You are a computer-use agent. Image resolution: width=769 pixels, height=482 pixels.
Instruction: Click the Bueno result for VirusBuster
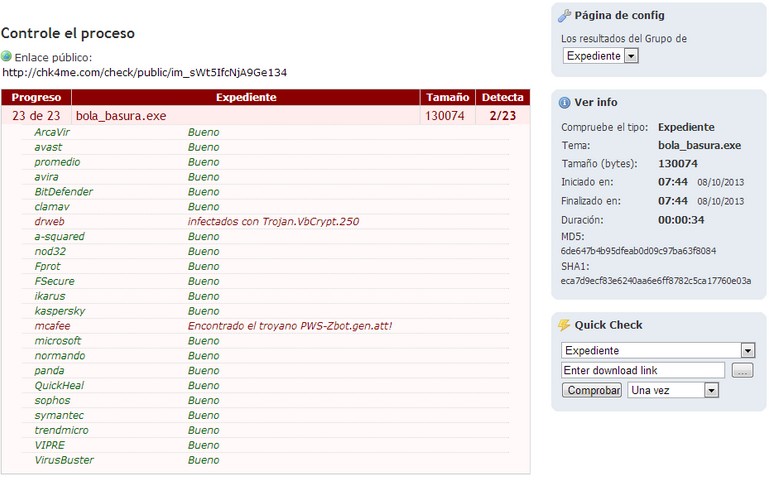(203, 460)
